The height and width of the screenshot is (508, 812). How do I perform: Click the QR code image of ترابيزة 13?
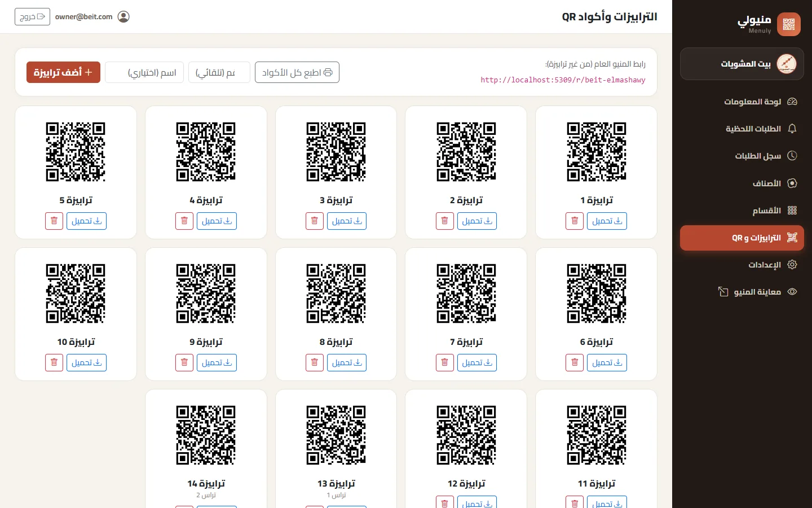click(x=336, y=435)
